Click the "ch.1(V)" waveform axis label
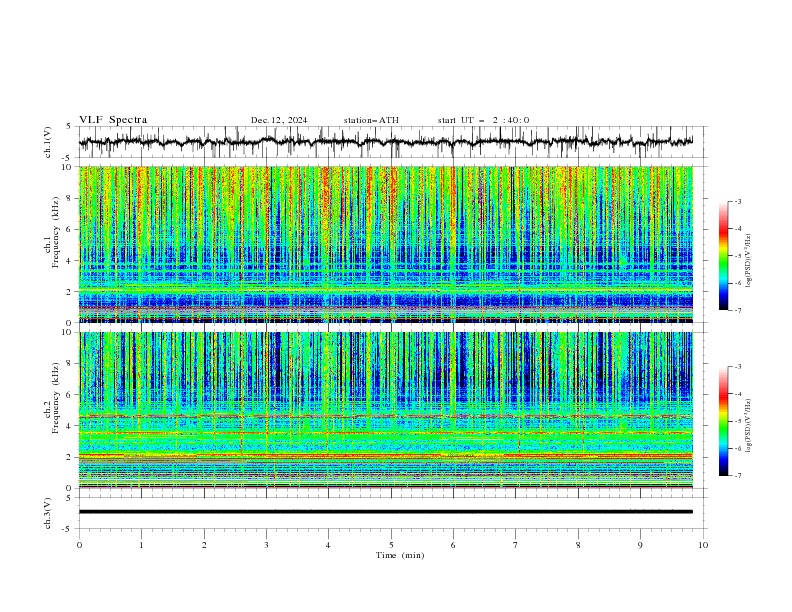The width and height of the screenshot is (792, 612). 48,142
